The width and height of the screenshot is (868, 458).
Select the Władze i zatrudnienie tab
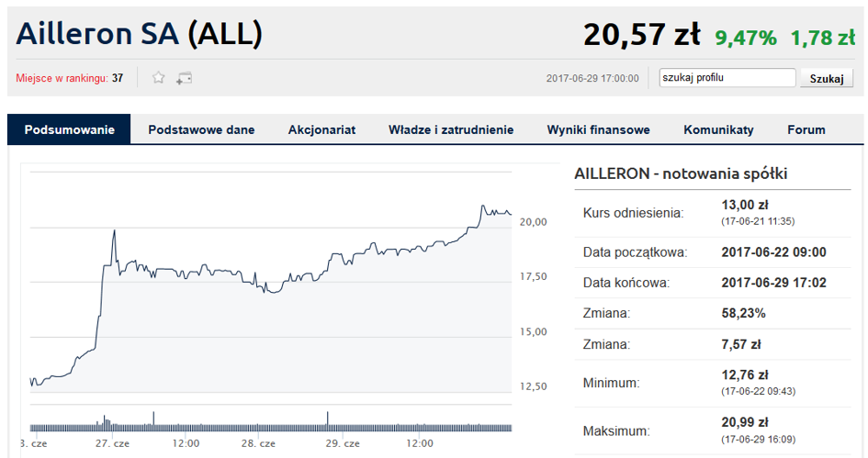pyautogui.click(x=451, y=129)
